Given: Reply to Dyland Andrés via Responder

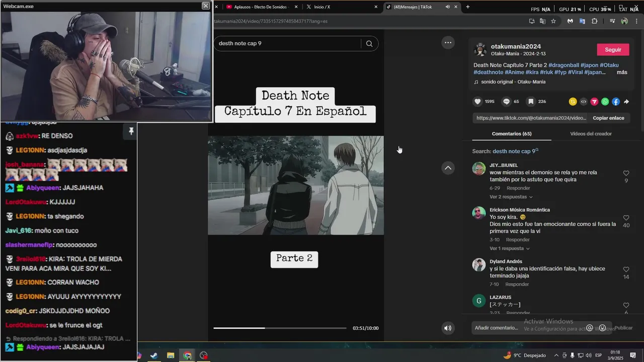Looking at the screenshot, I should point(517,285).
